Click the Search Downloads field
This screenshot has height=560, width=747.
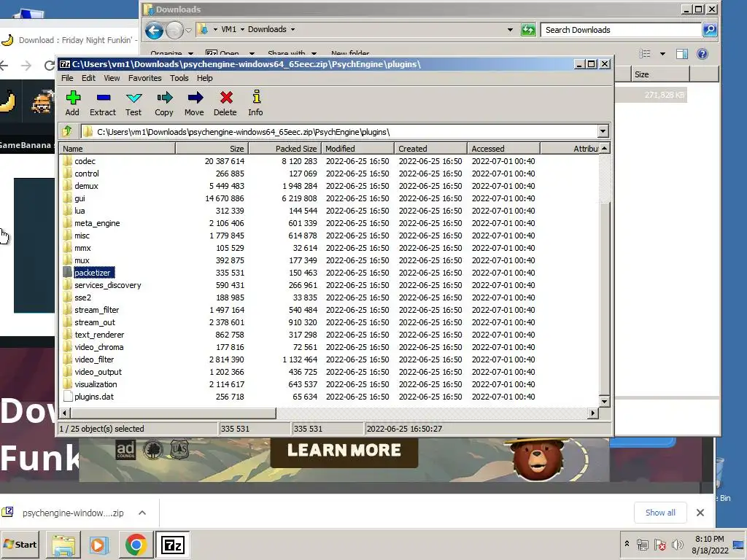(622, 29)
